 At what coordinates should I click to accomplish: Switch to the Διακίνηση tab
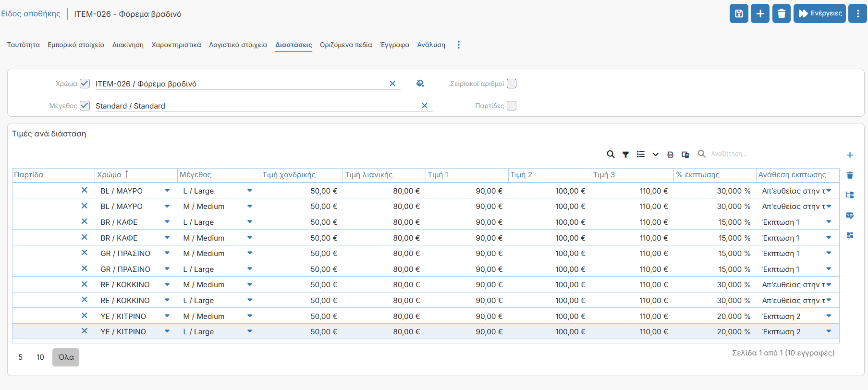coord(128,45)
